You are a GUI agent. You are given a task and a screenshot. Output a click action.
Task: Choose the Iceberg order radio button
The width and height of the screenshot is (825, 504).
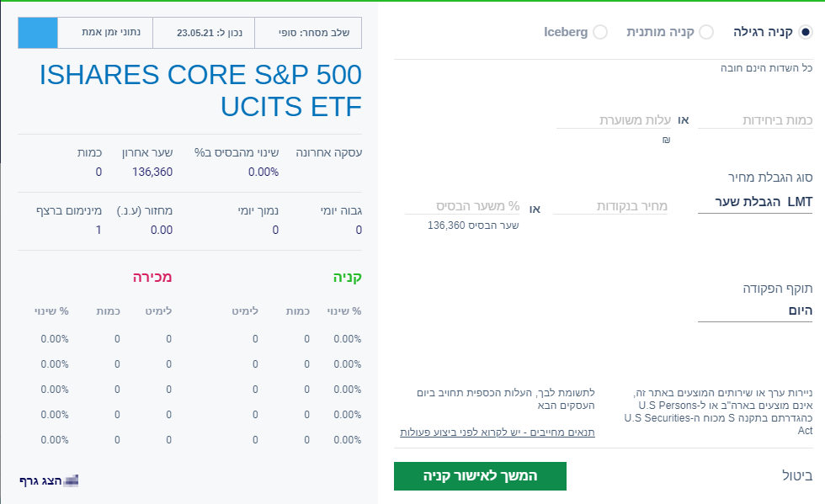599,32
